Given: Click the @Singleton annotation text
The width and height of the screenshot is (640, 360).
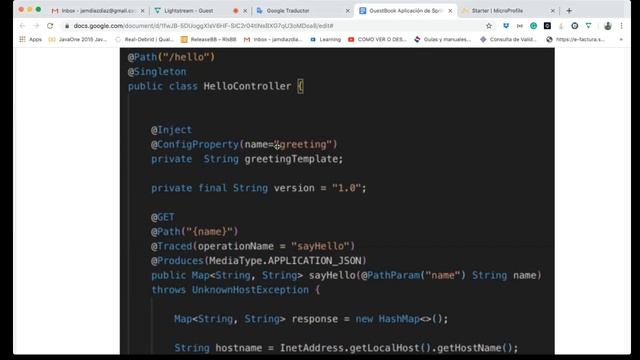Looking at the screenshot, I should point(157,72).
